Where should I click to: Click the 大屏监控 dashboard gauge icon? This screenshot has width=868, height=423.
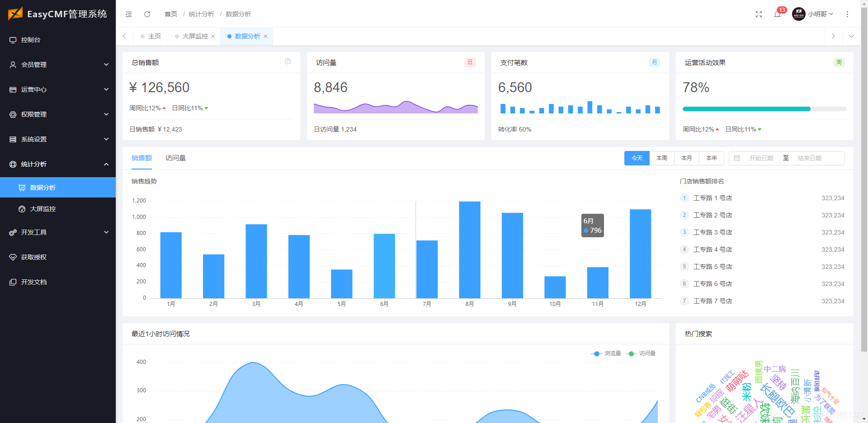click(22, 209)
